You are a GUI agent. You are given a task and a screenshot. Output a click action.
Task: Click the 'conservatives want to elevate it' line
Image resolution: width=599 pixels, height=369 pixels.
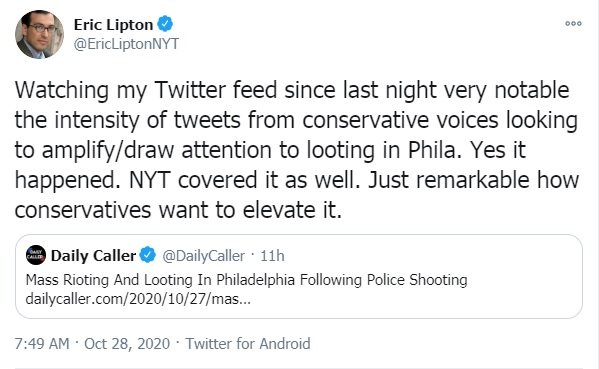[178, 210]
